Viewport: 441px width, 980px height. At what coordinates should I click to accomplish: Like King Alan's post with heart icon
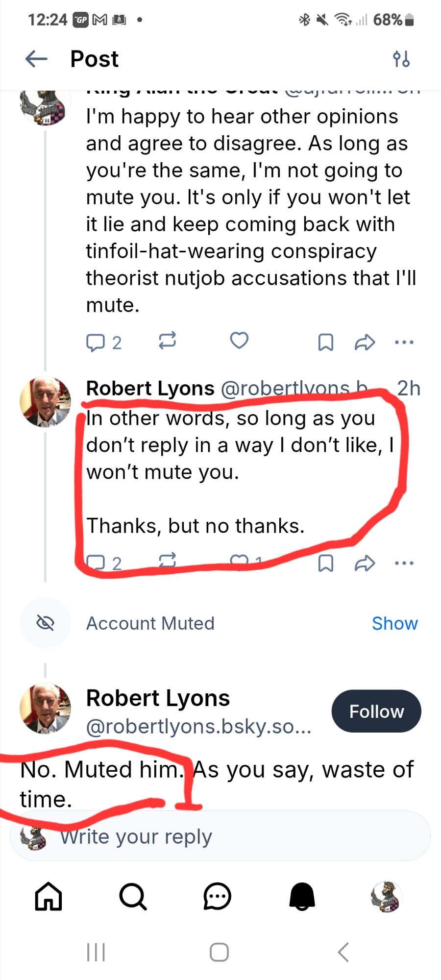[x=239, y=341]
